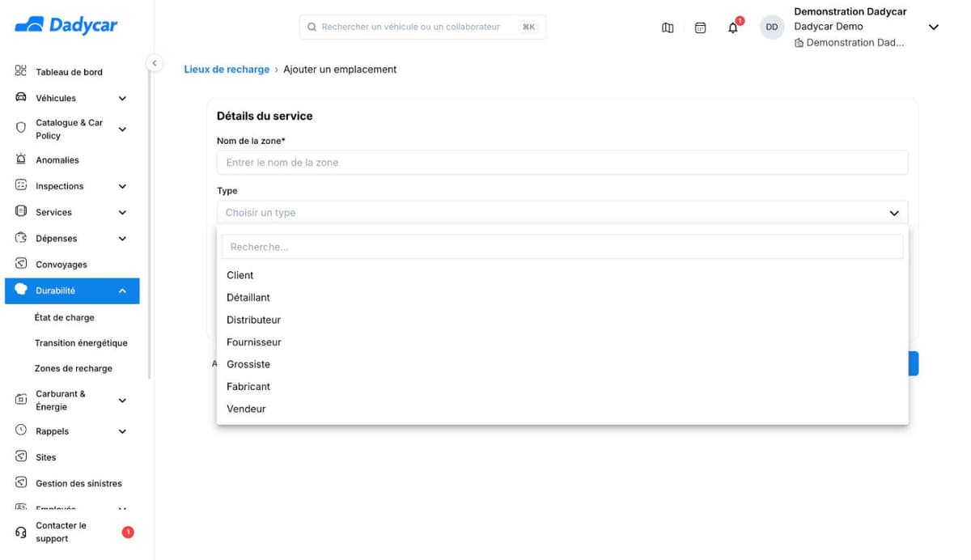This screenshot has width=971, height=560.
Task: Click the DD user avatar
Action: tap(772, 28)
